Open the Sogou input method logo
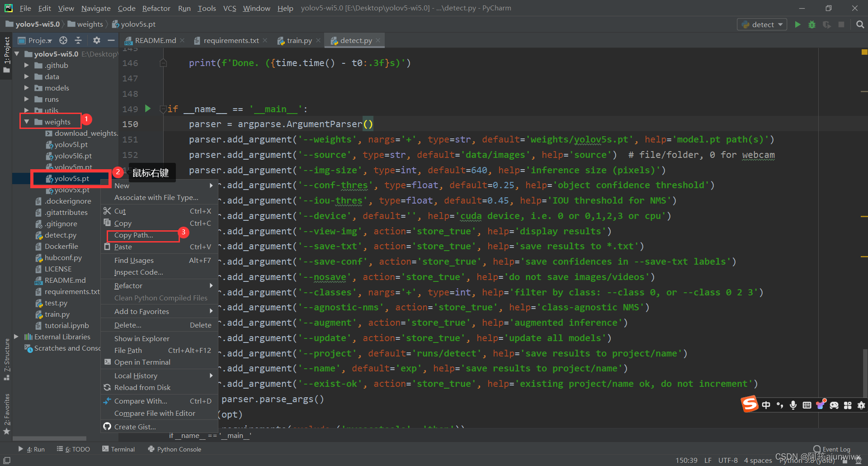The image size is (868, 466). [750, 404]
